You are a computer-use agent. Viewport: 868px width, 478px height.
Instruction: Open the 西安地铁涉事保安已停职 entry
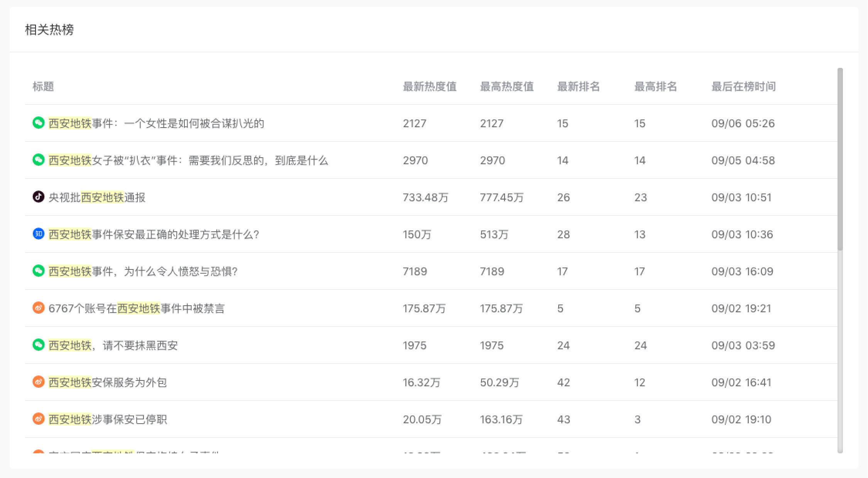(108, 419)
